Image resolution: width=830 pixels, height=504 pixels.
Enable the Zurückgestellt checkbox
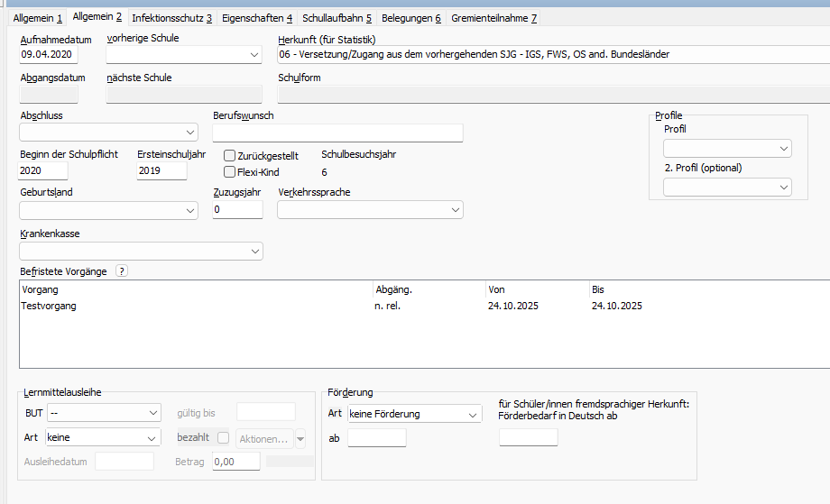[x=229, y=156]
